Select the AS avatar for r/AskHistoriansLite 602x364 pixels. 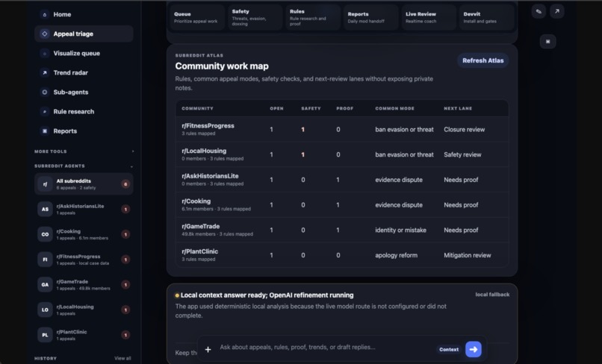point(45,209)
